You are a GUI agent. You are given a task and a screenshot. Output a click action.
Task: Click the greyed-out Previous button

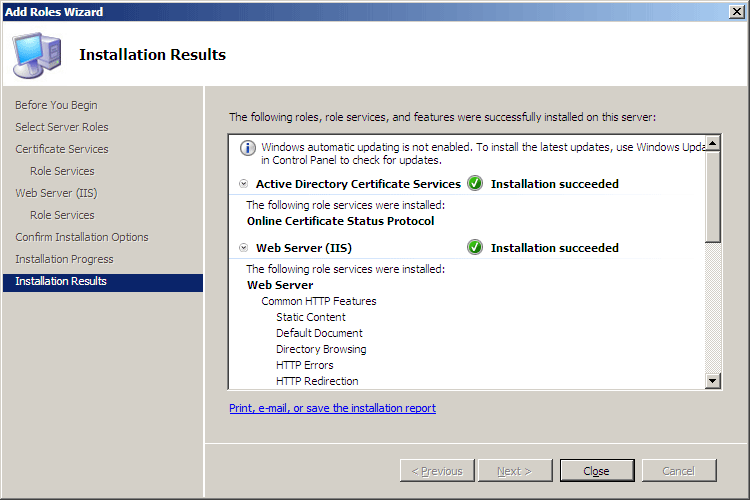pyautogui.click(x=437, y=471)
